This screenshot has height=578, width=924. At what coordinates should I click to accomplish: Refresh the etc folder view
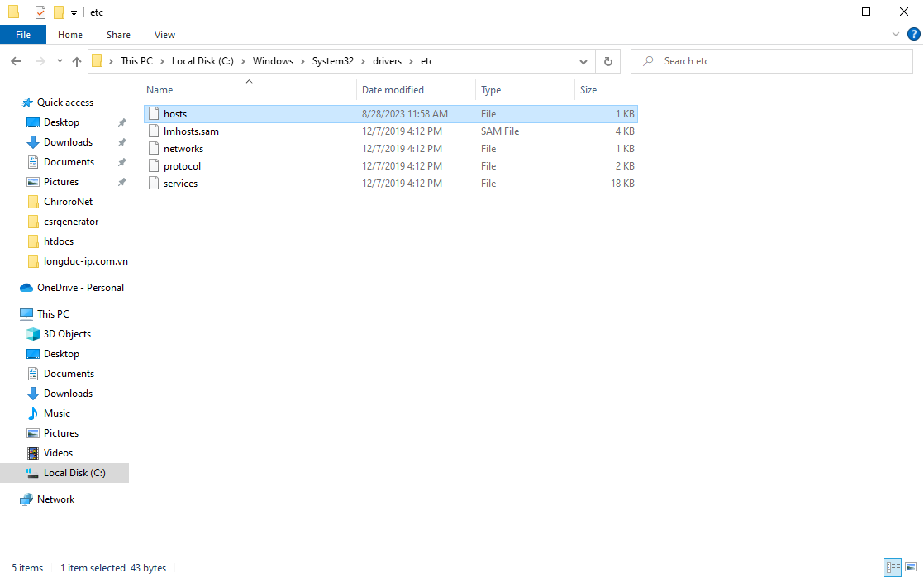pyautogui.click(x=608, y=61)
